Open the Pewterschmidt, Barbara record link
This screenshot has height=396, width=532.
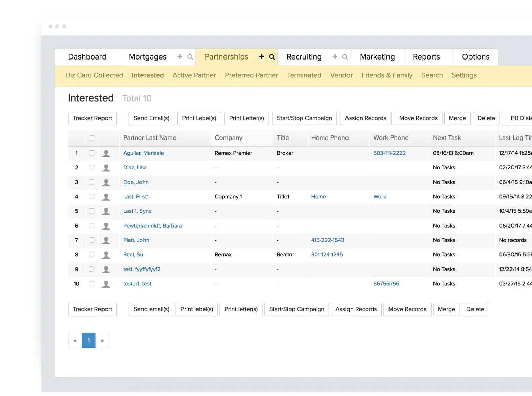153,226
